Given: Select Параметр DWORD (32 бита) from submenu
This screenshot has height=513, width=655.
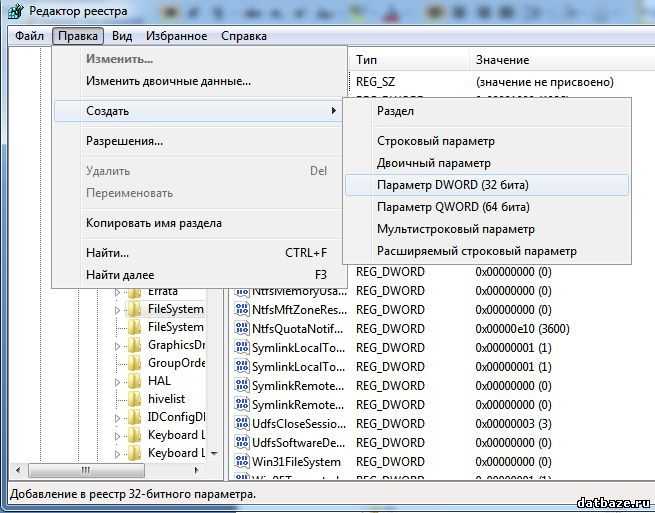Looking at the screenshot, I should click(x=452, y=185).
